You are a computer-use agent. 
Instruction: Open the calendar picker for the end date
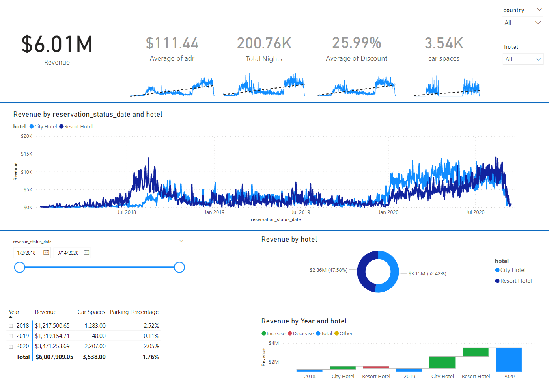coord(86,253)
